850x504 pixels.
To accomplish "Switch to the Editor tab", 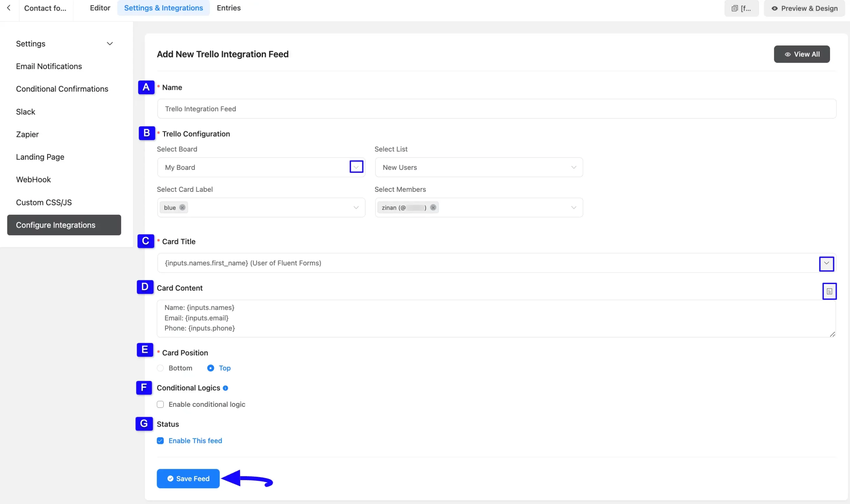I will pyautogui.click(x=100, y=8).
